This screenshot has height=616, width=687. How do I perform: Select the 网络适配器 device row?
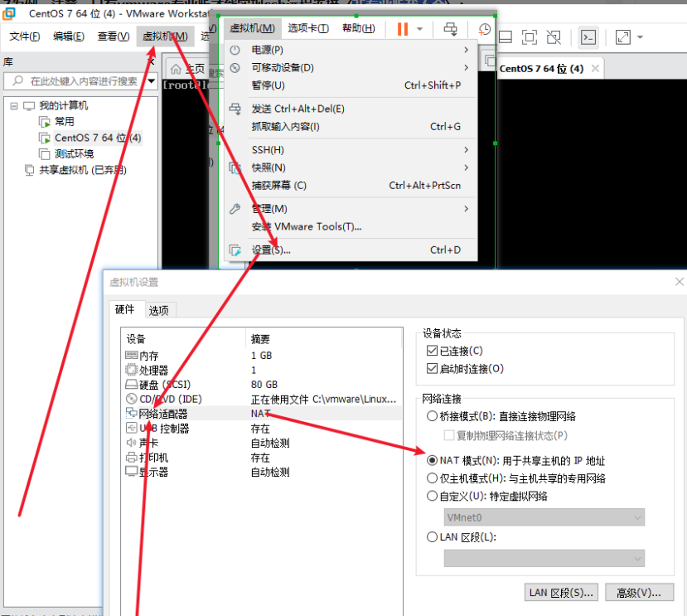[262, 414]
